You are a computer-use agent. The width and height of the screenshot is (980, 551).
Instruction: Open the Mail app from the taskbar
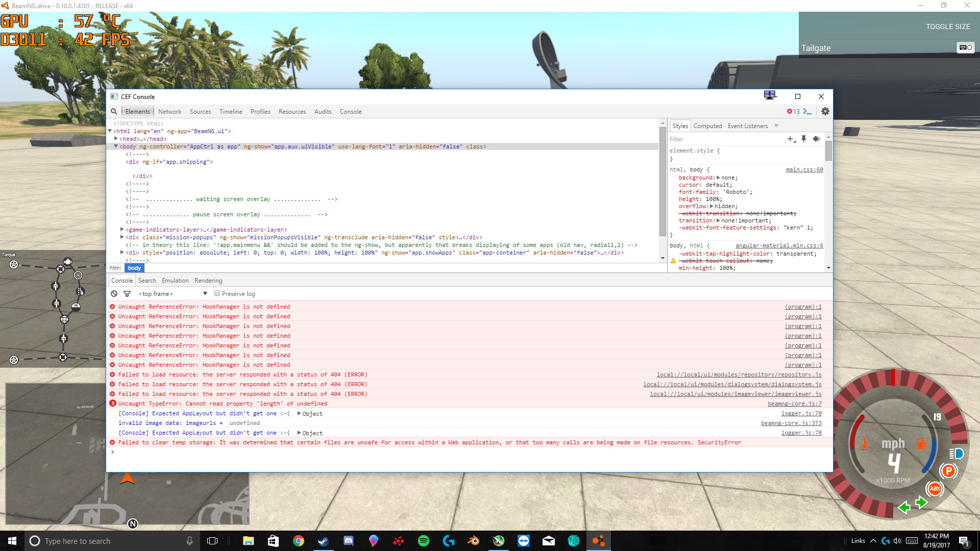click(549, 541)
